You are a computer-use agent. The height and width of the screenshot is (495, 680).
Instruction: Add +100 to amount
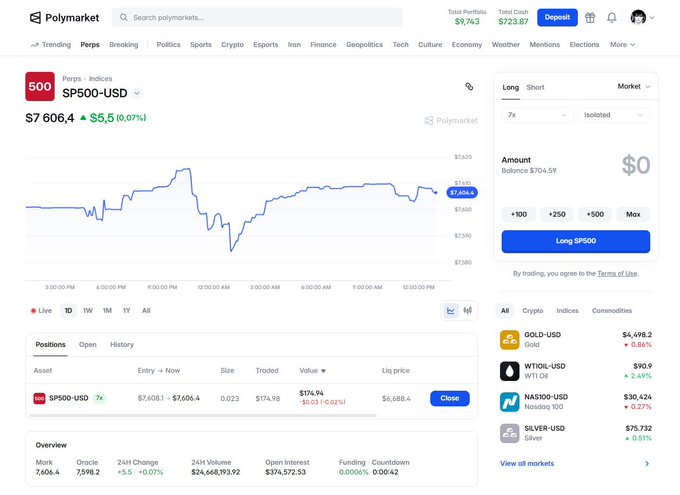pos(519,214)
